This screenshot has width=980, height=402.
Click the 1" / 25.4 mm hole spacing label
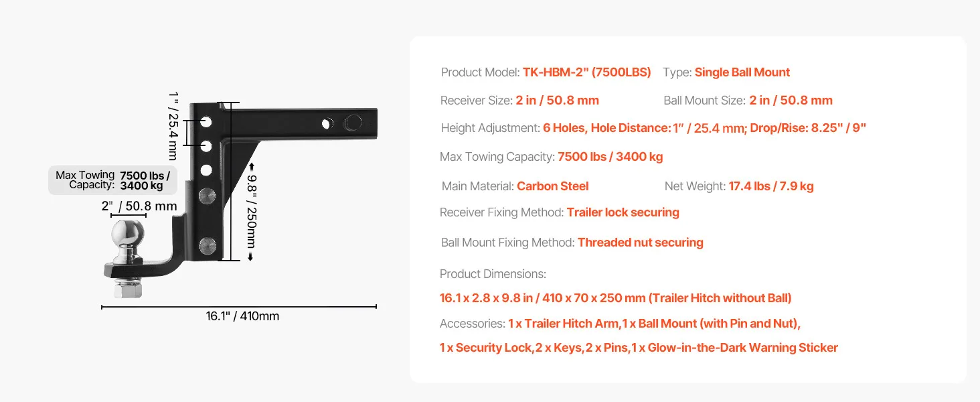pos(173,125)
